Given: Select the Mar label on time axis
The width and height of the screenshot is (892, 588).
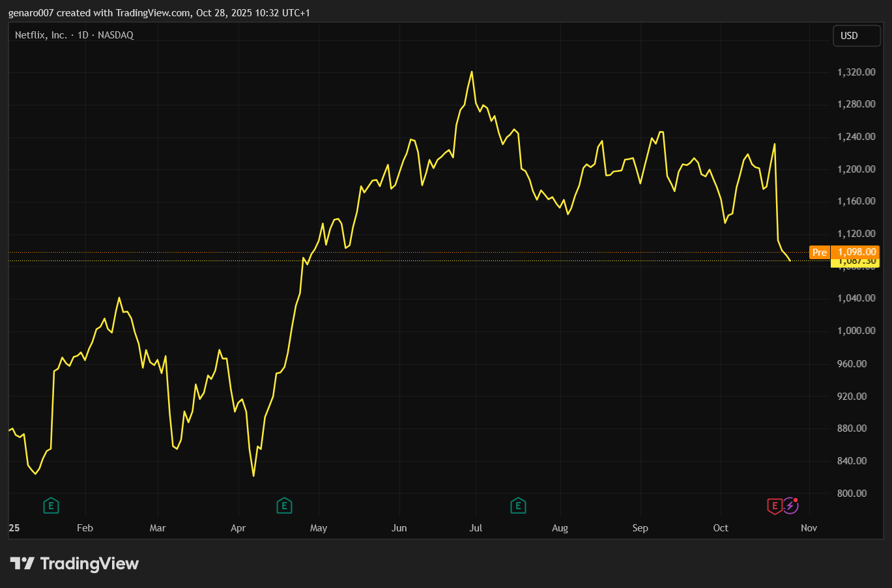Looking at the screenshot, I should coord(158,528).
